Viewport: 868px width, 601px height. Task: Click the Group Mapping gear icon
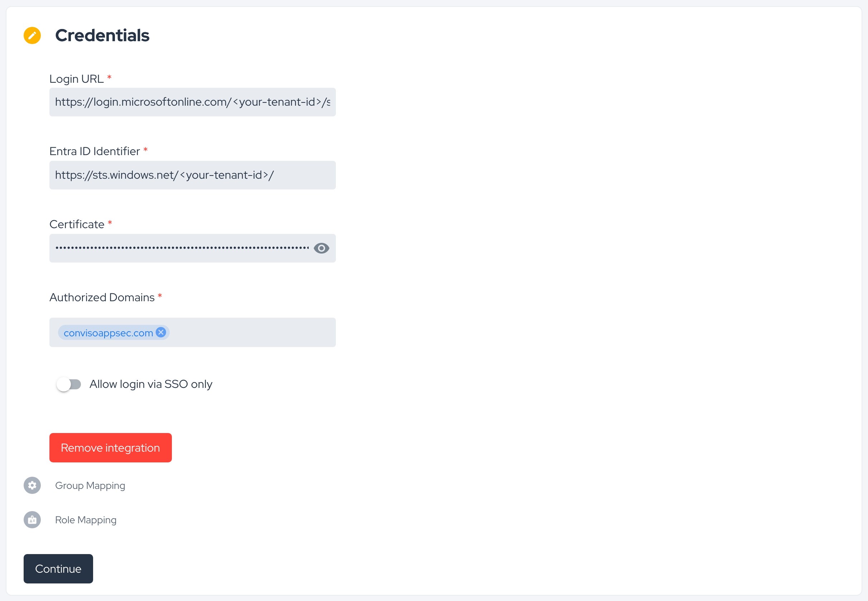pos(32,485)
